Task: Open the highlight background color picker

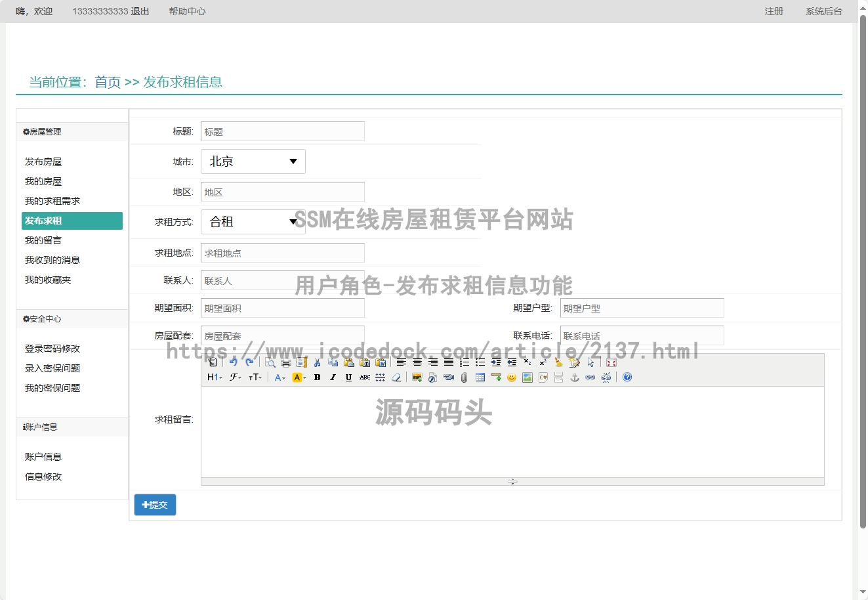Action: click(x=299, y=377)
